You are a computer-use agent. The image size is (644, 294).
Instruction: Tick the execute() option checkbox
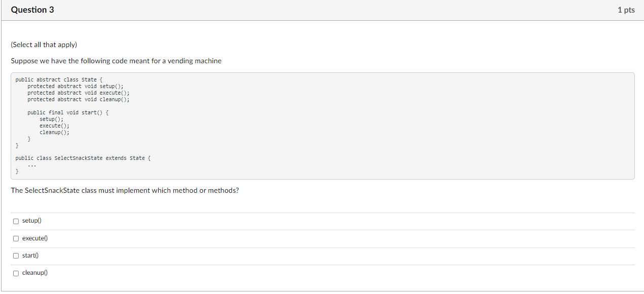tap(16, 238)
